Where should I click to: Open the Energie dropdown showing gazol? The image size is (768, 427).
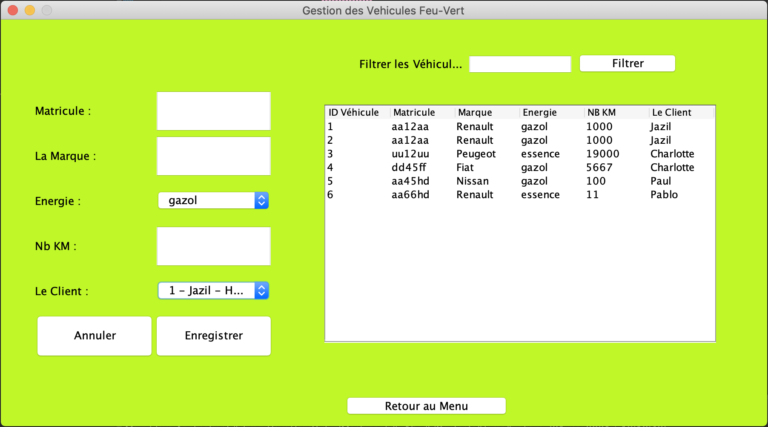(x=213, y=200)
